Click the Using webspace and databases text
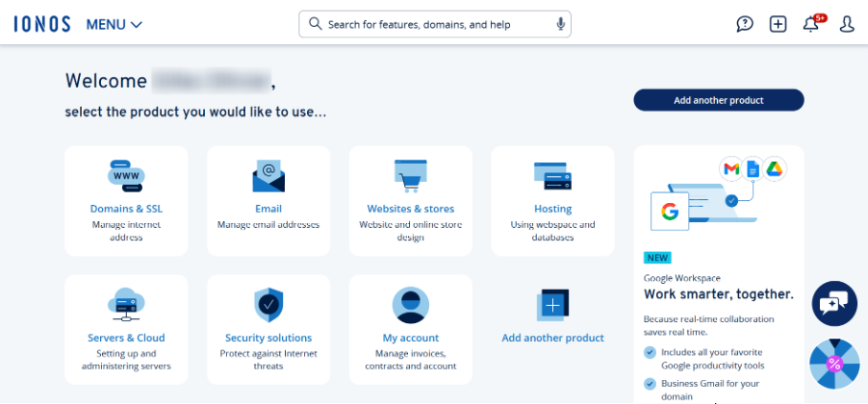Viewport: 868px width, 404px height. point(552,231)
